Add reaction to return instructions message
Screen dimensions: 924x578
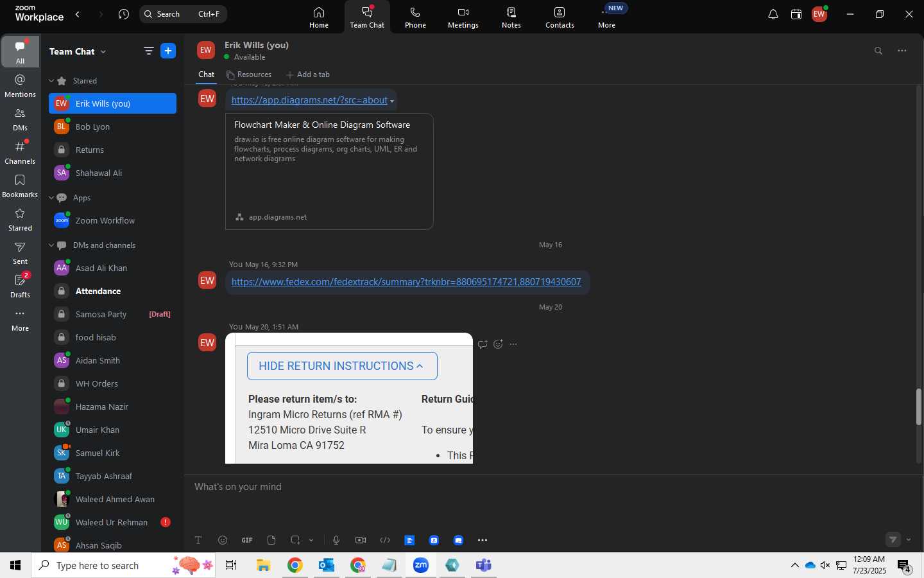point(498,344)
